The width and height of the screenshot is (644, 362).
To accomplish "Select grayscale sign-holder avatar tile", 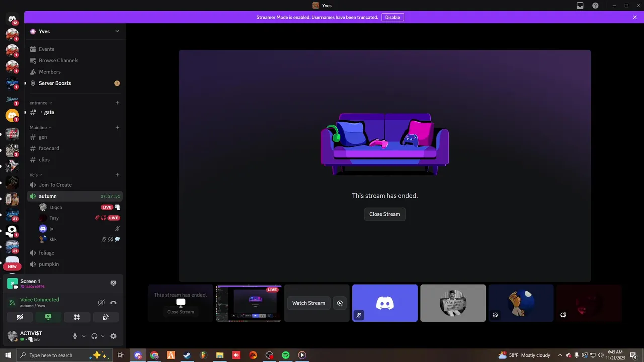I will tap(453, 303).
